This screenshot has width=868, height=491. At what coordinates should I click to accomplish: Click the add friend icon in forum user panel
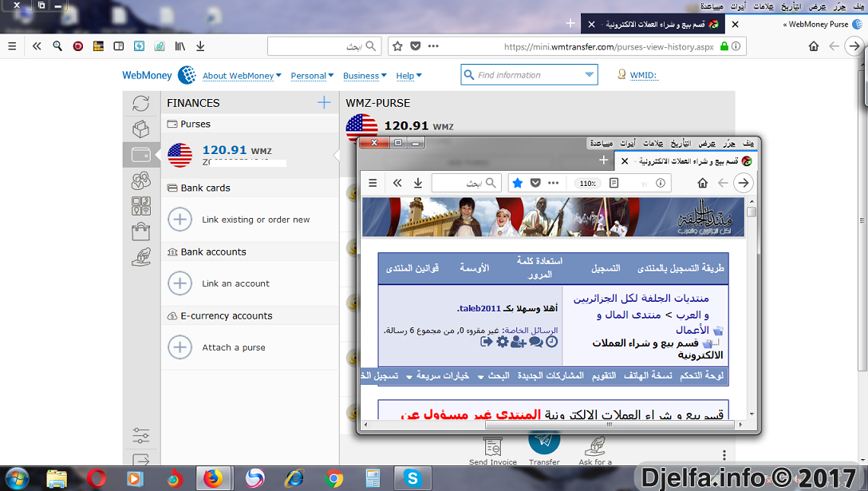tap(518, 342)
